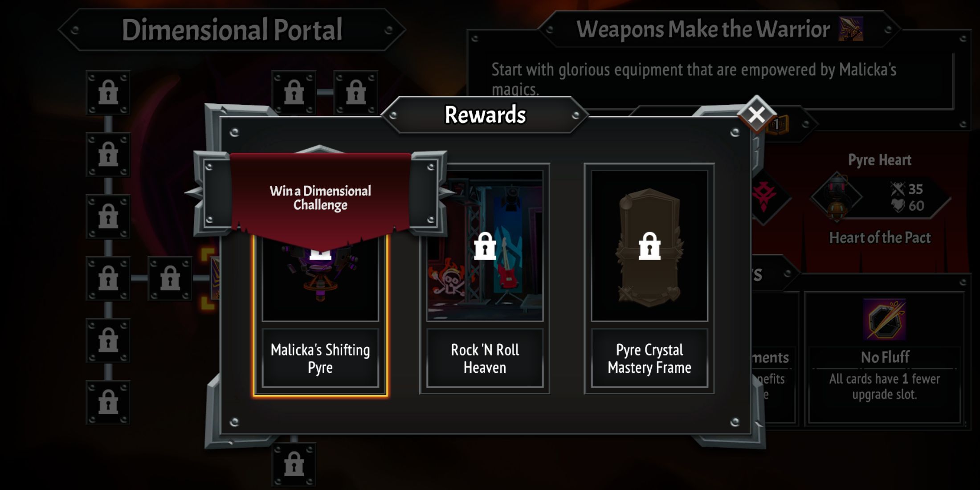This screenshot has height=490, width=980.
Task: Click the lock icon on Rock 'N Roll Heaven
Action: tap(485, 246)
